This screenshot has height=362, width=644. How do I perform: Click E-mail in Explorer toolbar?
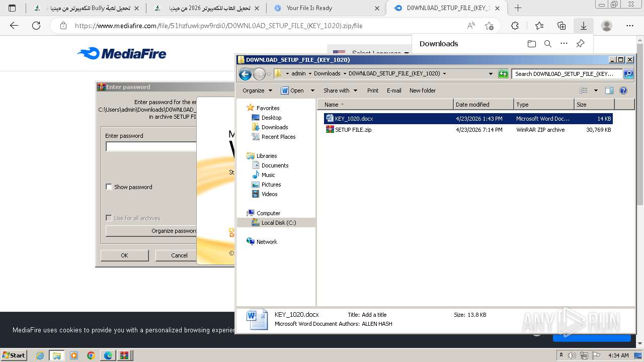(x=394, y=90)
